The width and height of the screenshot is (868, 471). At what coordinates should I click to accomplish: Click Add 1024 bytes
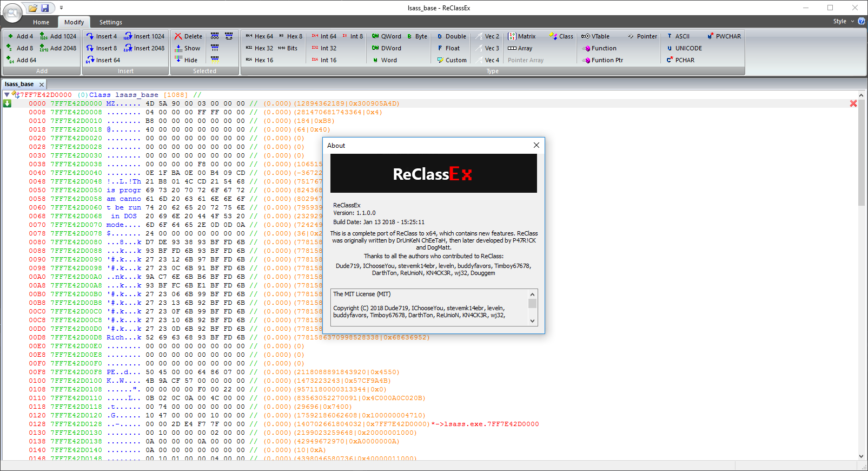click(58, 36)
